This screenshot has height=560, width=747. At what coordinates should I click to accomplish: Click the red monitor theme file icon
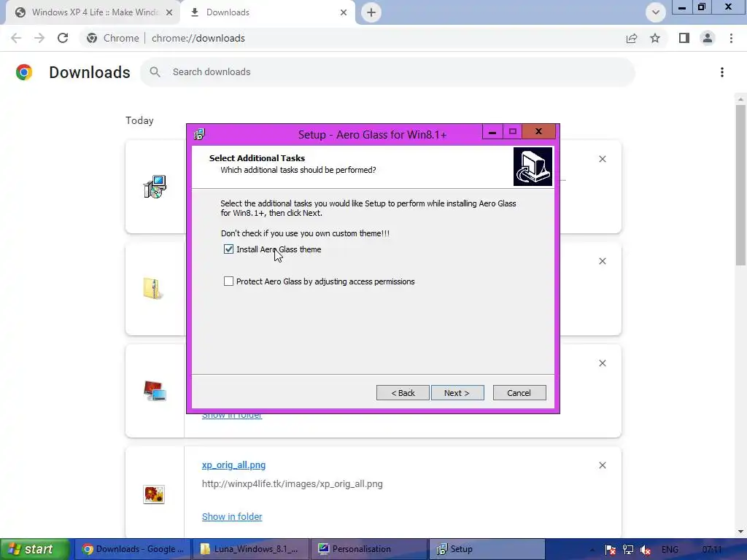pyautogui.click(x=155, y=391)
